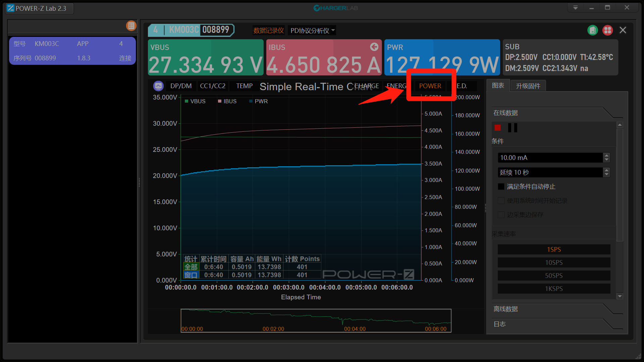Toggle 使用系统时间开始记录 checkbox
644x362 pixels.
(501, 201)
